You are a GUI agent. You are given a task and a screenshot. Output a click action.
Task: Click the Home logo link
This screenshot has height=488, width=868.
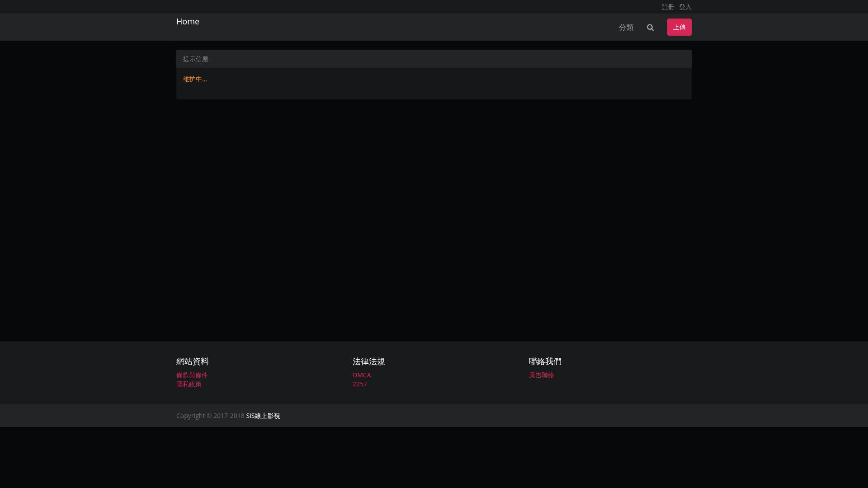188,22
